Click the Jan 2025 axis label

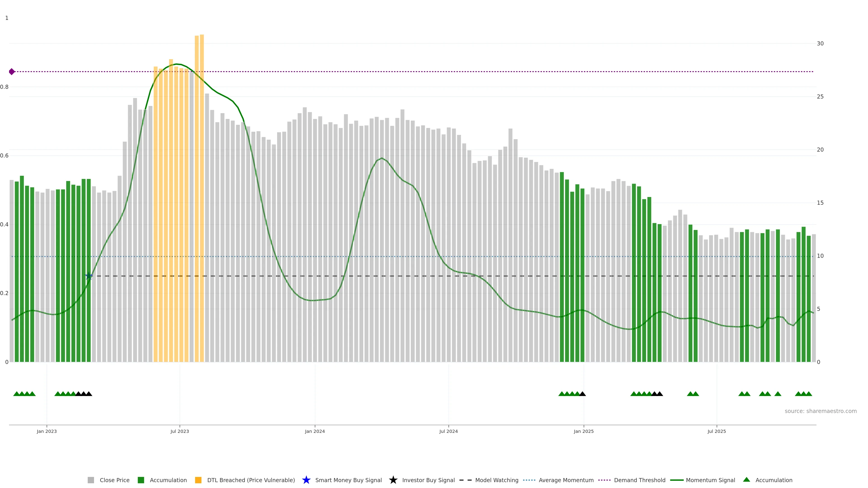(584, 431)
